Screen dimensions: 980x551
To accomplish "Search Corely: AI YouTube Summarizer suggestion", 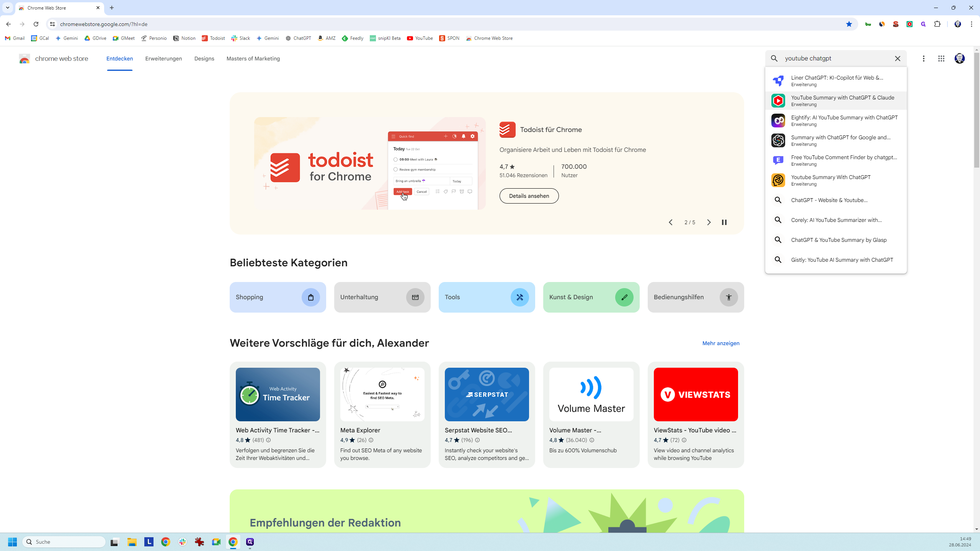I will pos(836,220).
